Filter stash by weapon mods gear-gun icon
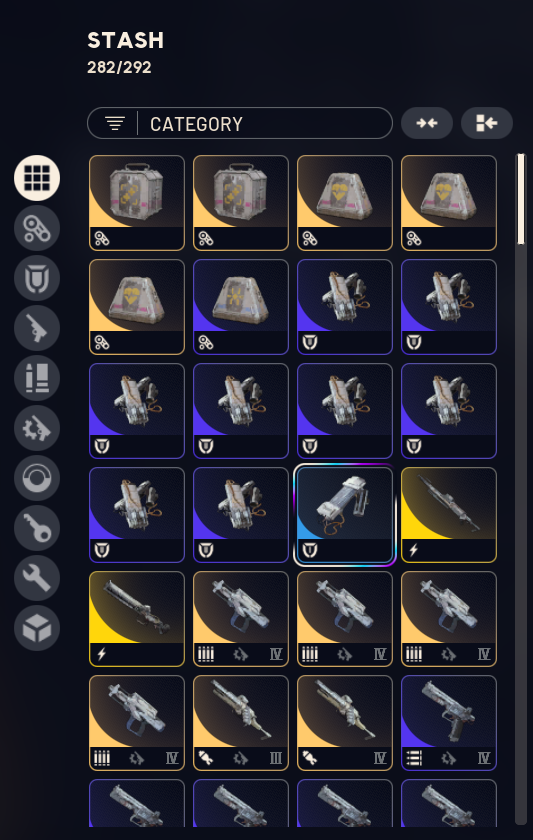 [37, 428]
